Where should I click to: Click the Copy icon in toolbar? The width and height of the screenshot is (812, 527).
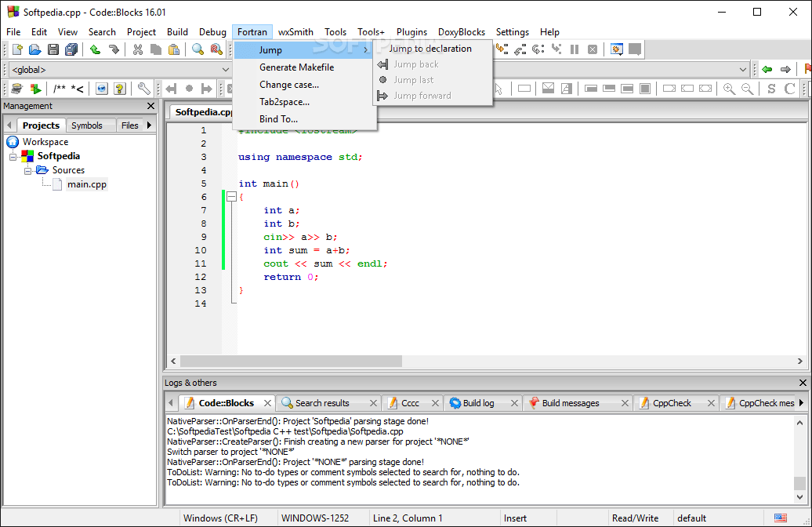[155, 49]
